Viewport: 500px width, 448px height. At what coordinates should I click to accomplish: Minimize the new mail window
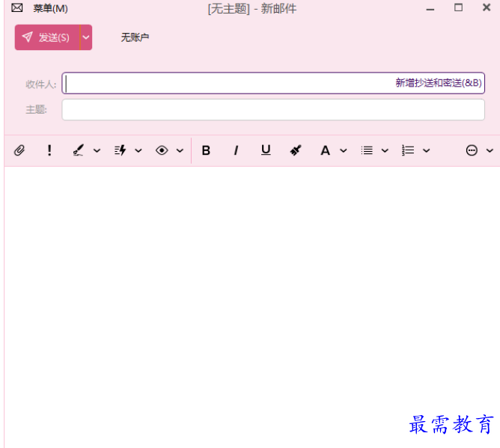(x=430, y=9)
